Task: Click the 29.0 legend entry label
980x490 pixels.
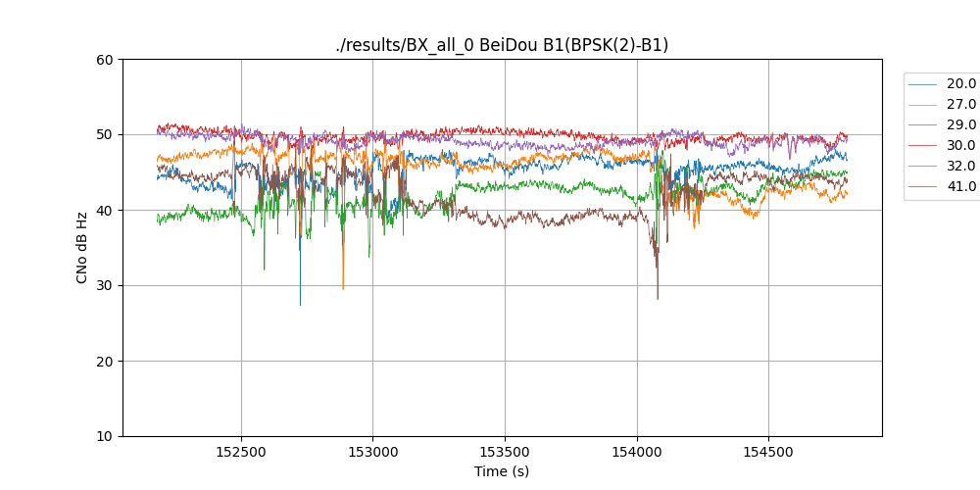Action: click(960, 125)
